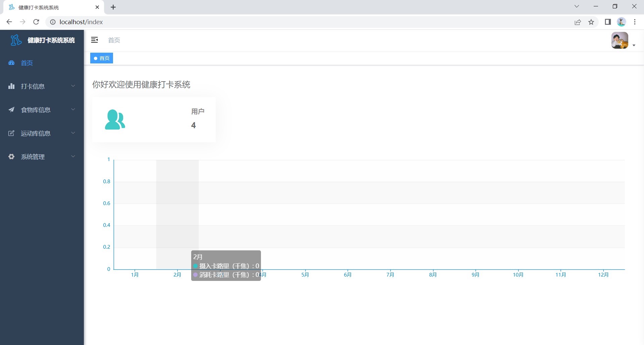Viewport: 644px width, 345px height.
Task: Click the 你好欢迎使用健康打卡系统 welcome heading
Action: [141, 85]
